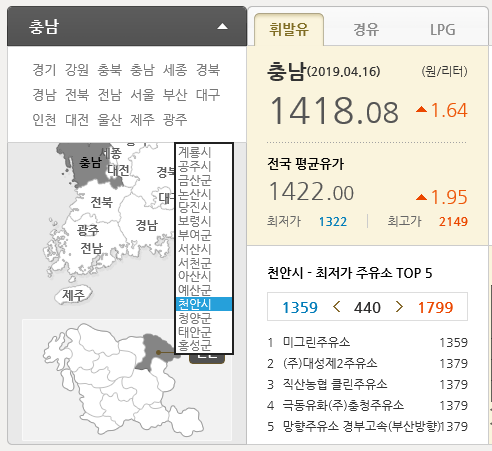The image size is (492, 451).
Task: Pick 제주 in the region list
Action: click(x=142, y=120)
